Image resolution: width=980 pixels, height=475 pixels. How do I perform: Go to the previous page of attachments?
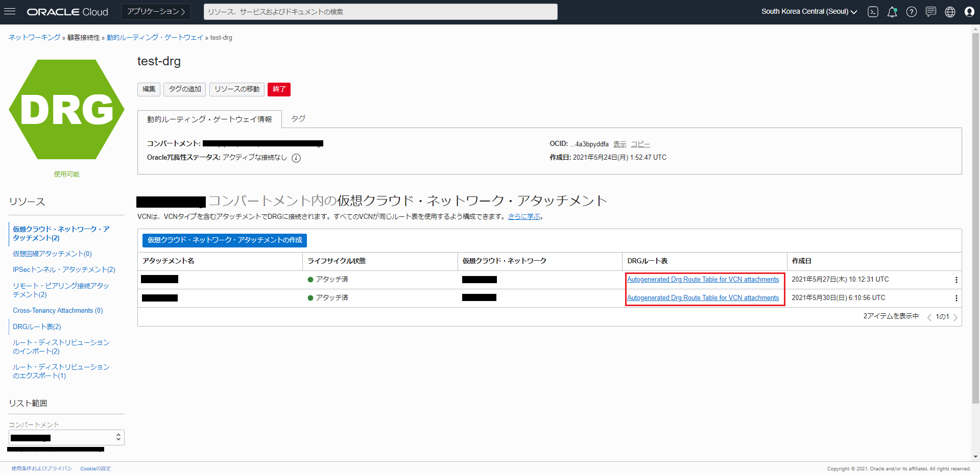click(929, 317)
